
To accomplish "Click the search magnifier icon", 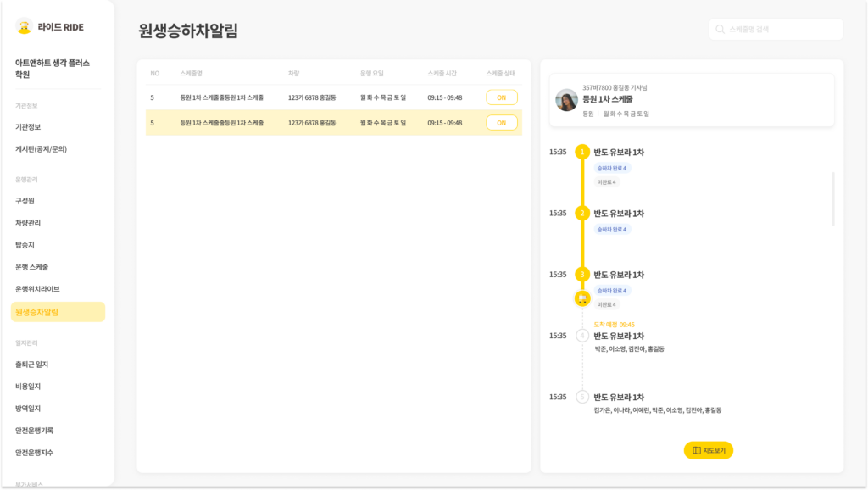I will point(720,30).
